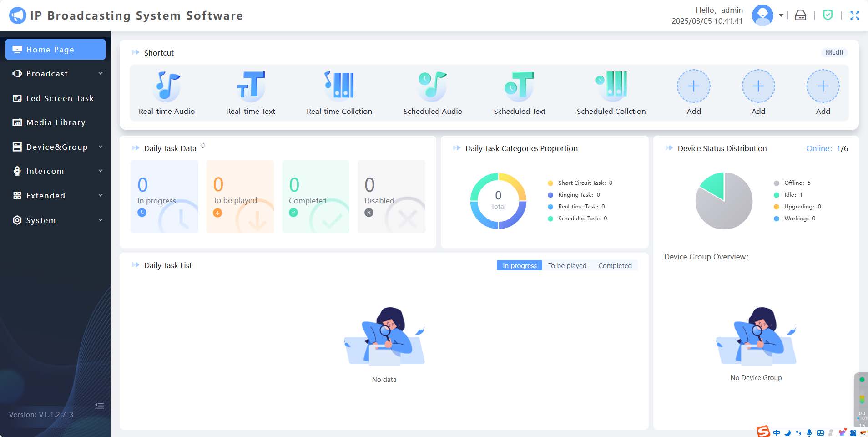
Task: Click the To be played arrow icon
Action: [x=217, y=213]
